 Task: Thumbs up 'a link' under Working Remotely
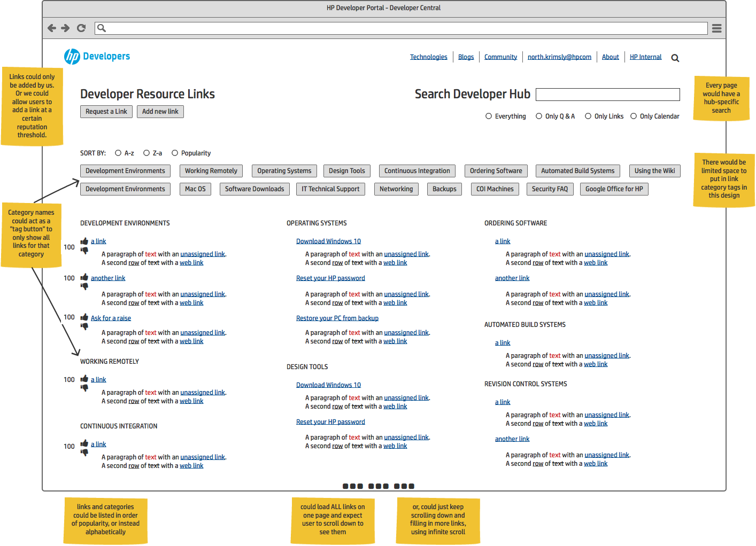click(x=84, y=379)
